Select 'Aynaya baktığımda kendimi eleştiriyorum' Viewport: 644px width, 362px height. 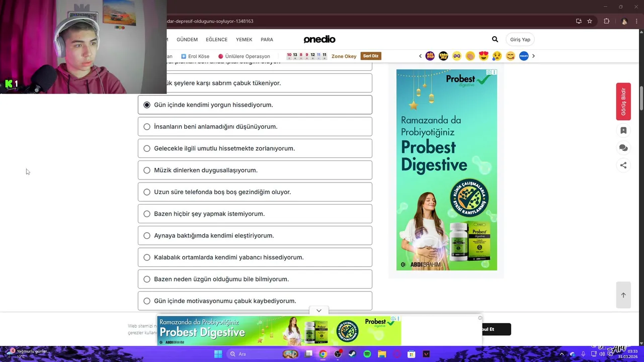(x=255, y=235)
